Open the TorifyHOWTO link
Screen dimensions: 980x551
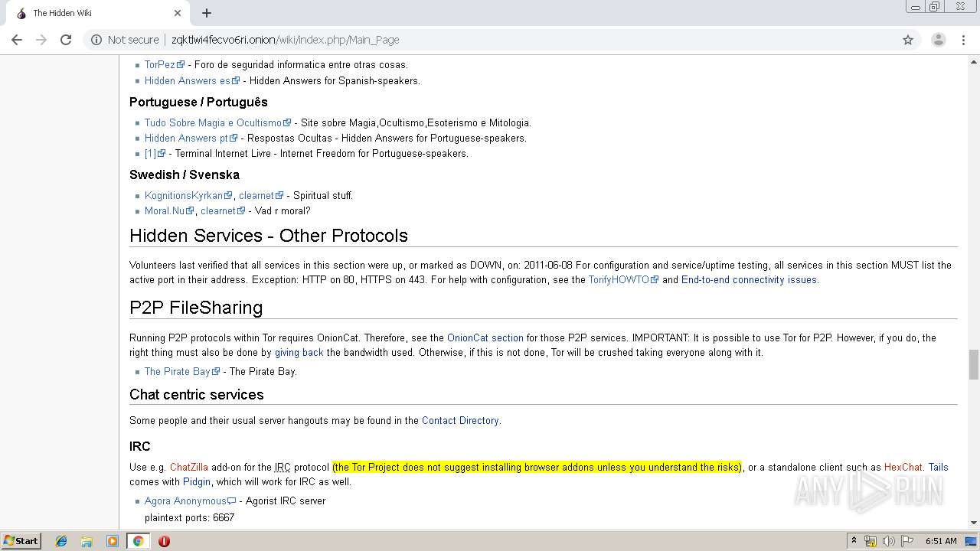(x=618, y=279)
